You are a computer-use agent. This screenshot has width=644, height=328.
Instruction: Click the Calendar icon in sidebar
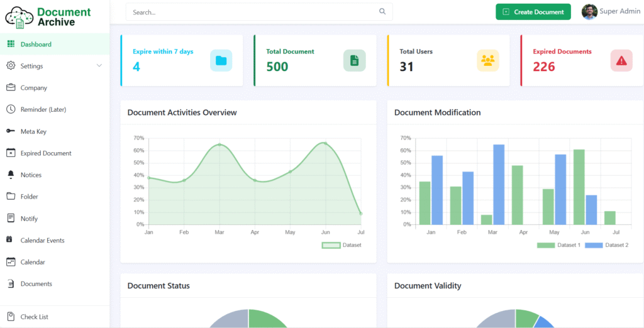coord(11,261)
